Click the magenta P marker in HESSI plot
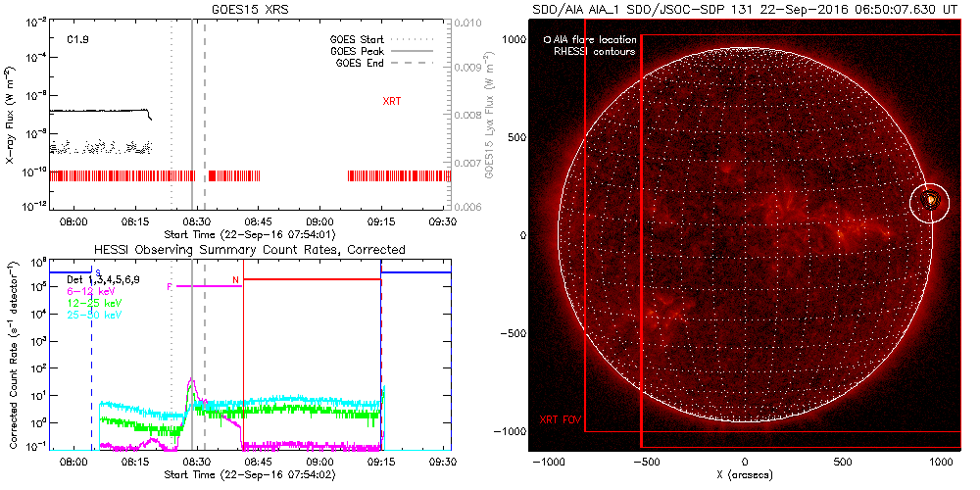The image size is (980, 490). [170, 286]
